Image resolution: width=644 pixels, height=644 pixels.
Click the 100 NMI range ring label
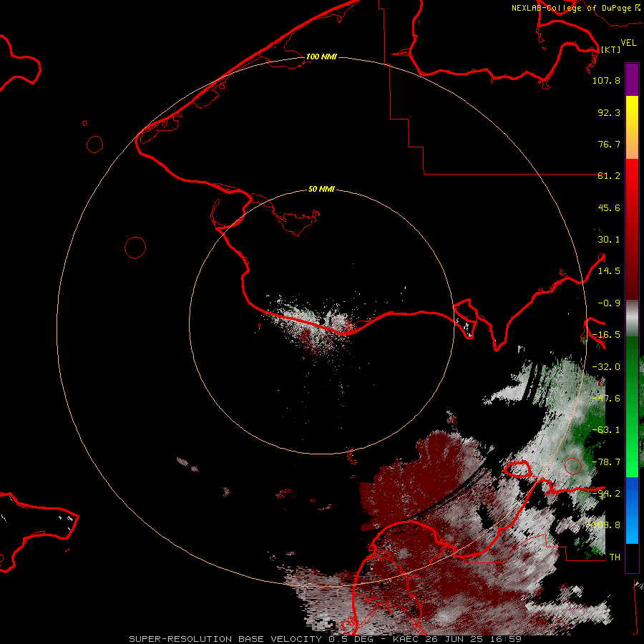321,57
